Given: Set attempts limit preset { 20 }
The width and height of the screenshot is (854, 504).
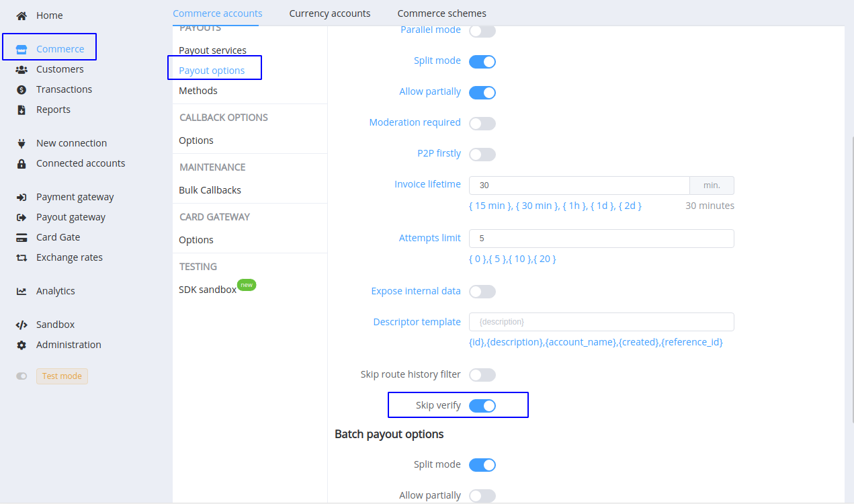Looking at the screenshot, I should click(546, 259).
